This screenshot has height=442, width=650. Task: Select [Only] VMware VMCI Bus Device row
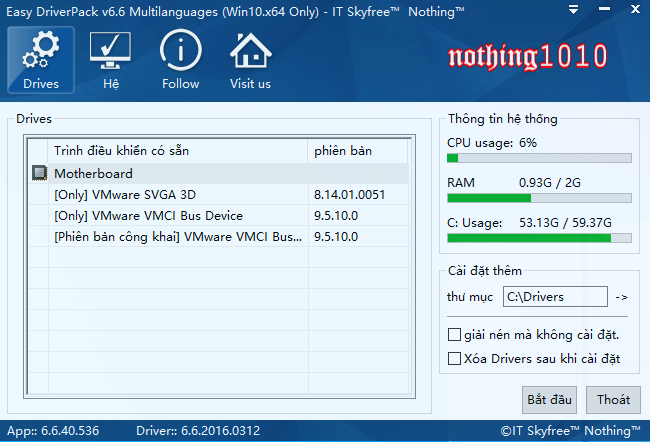coord(148,216)
